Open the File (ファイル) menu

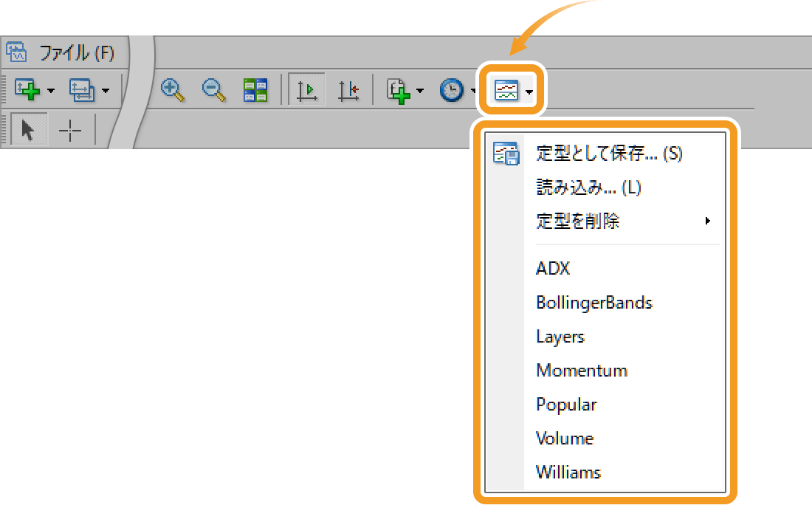[77, 53]
